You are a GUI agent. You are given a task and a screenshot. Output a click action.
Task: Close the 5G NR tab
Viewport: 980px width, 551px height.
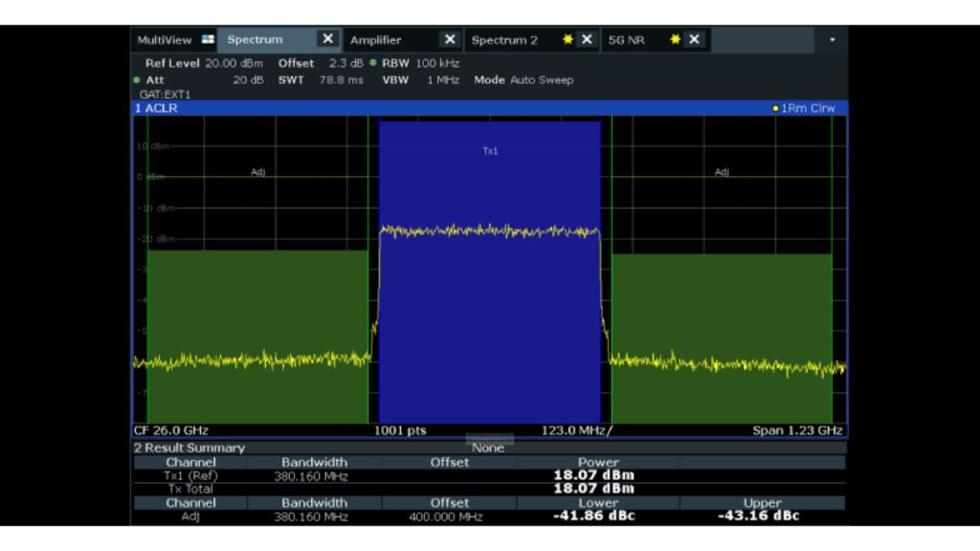point(694,39)
